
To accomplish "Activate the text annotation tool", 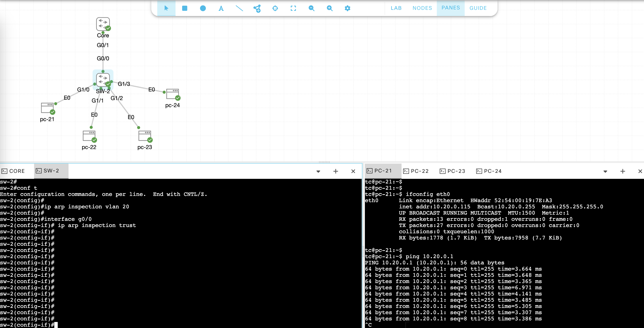I will coord(221,8).
